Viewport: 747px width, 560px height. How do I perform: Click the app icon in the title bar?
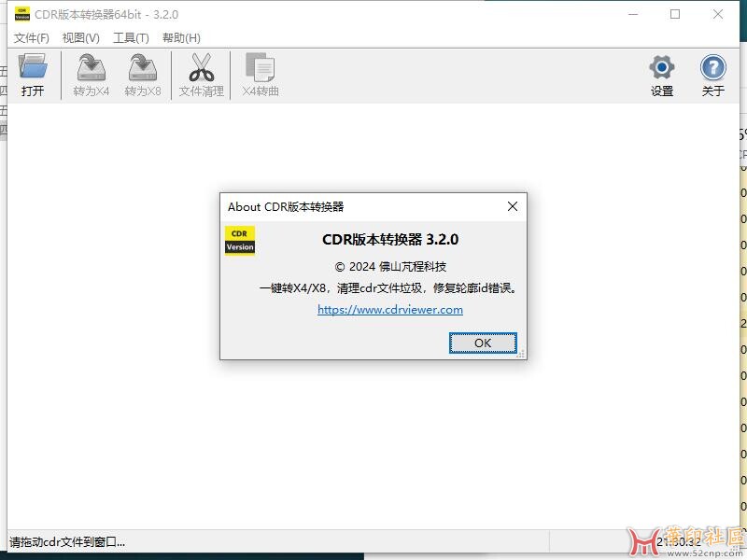[22, 14]
